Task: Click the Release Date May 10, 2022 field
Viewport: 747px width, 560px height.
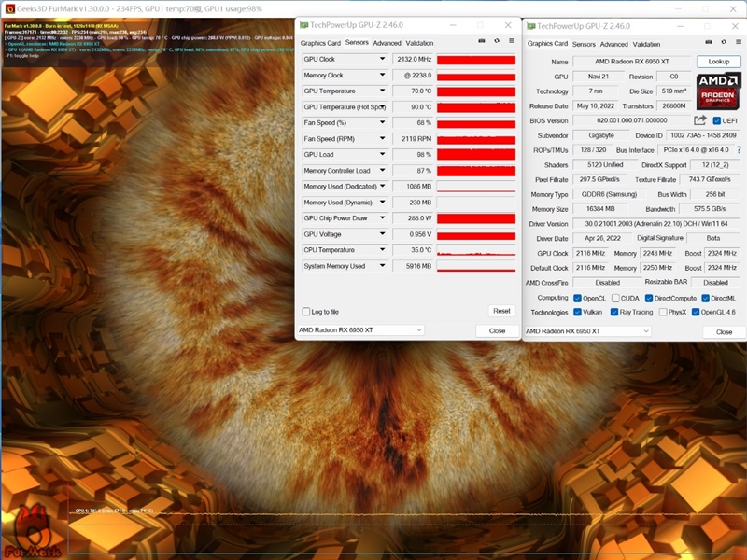Action: 596,105
